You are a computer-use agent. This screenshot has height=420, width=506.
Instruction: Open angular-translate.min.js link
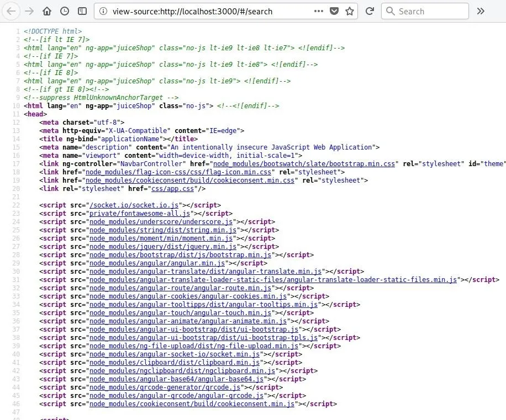click(205, 272)
